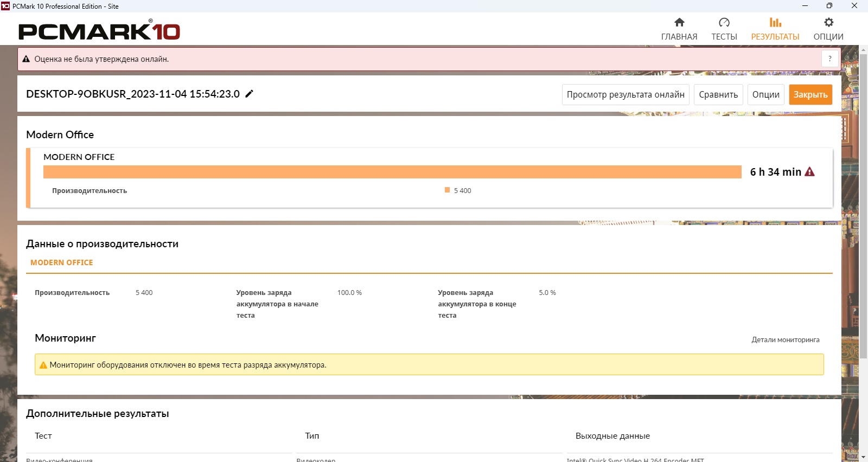This screenshot has height=462, width=868.
Task: Open Детали мониторинга link
Action: [786, 340]
